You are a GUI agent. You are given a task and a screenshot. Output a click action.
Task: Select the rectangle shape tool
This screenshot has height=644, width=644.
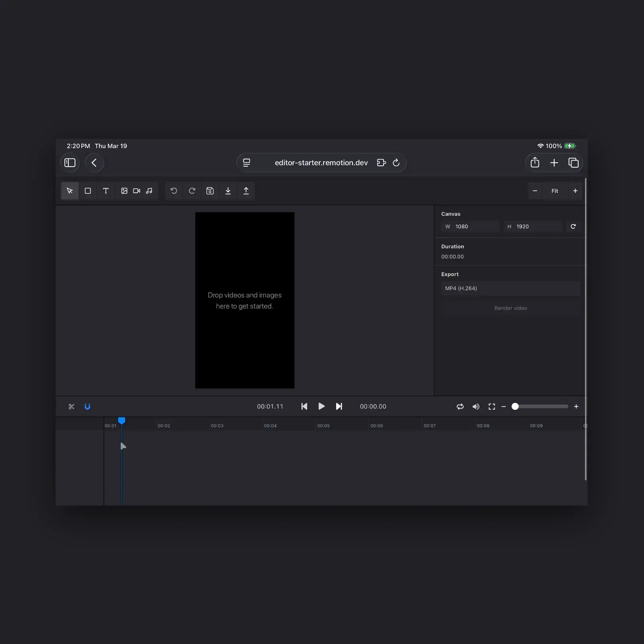[88, 191]
